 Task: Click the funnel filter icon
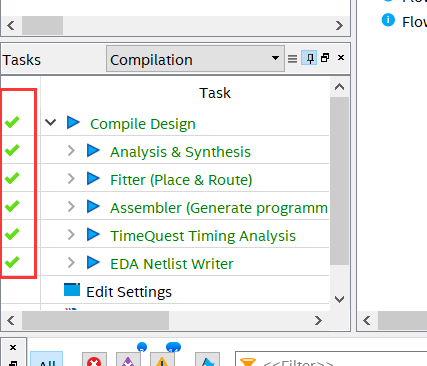click(x=248, y=362)
